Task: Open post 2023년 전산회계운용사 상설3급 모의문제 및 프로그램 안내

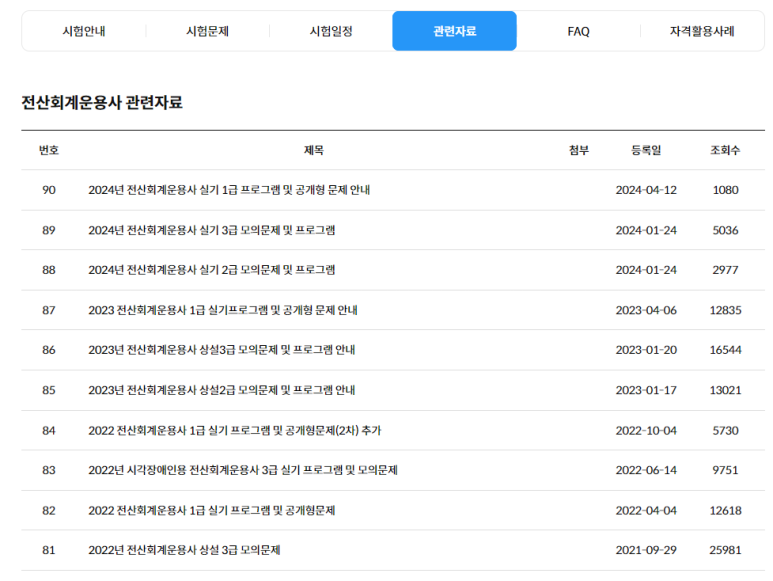Action: [x=222, y=350]
